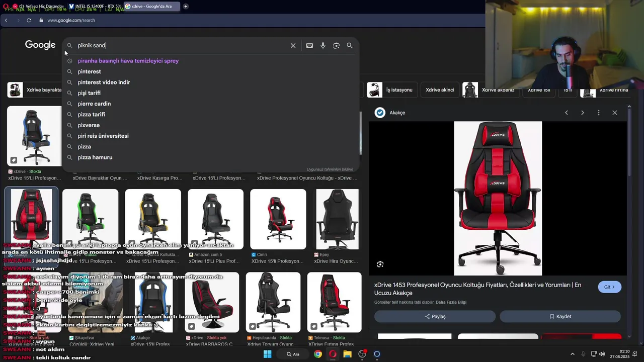Click the search text field containing piknik sand
The image size is (644, 362).
[181, 45]
